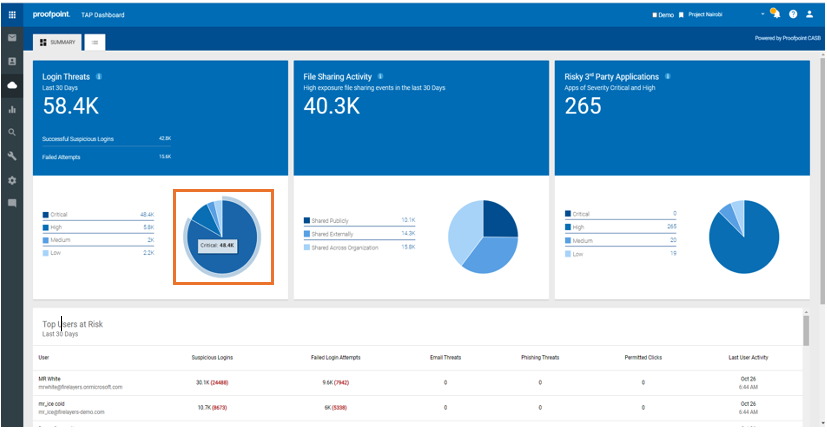Click the proofpoint logo
The image size is (827, 436).
coord(51,15)
